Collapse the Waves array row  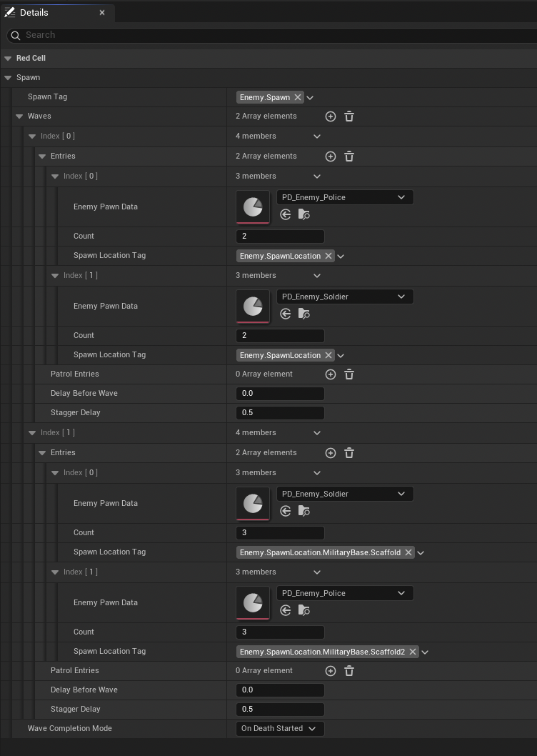pyautogui.click(x=19, y=116)
